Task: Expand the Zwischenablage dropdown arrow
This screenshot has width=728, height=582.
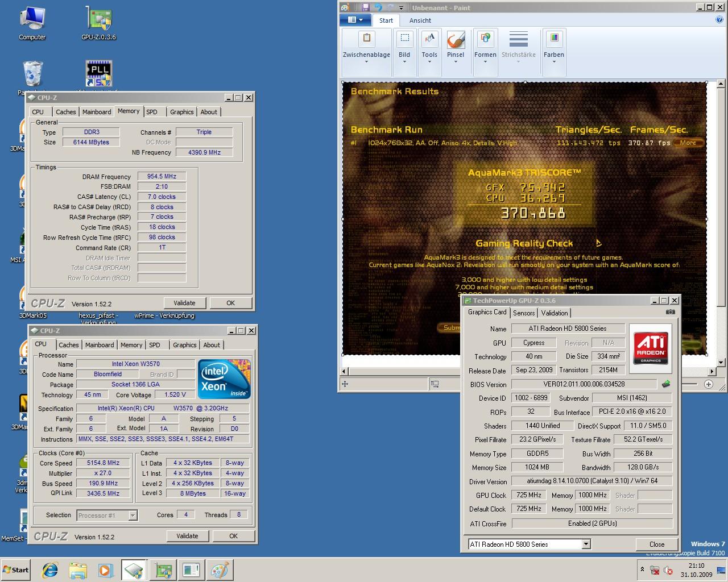Action: (366, 62)
